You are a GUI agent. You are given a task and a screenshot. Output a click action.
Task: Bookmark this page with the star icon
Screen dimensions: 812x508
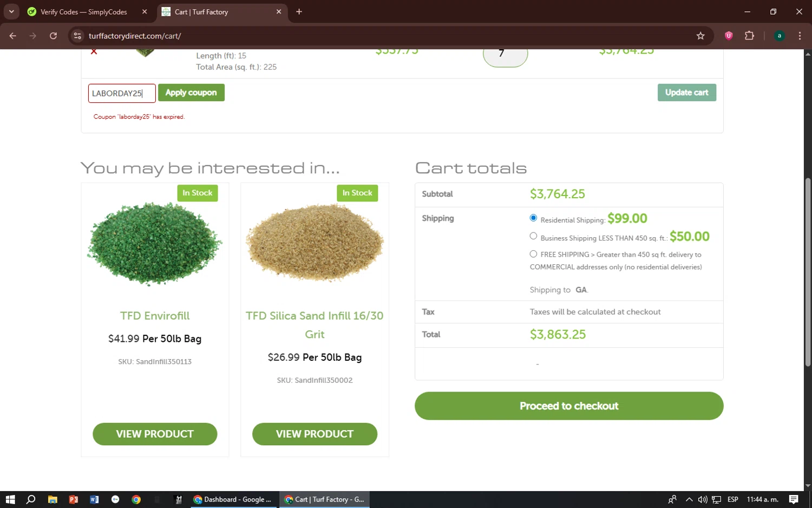[x=700, y=36]
